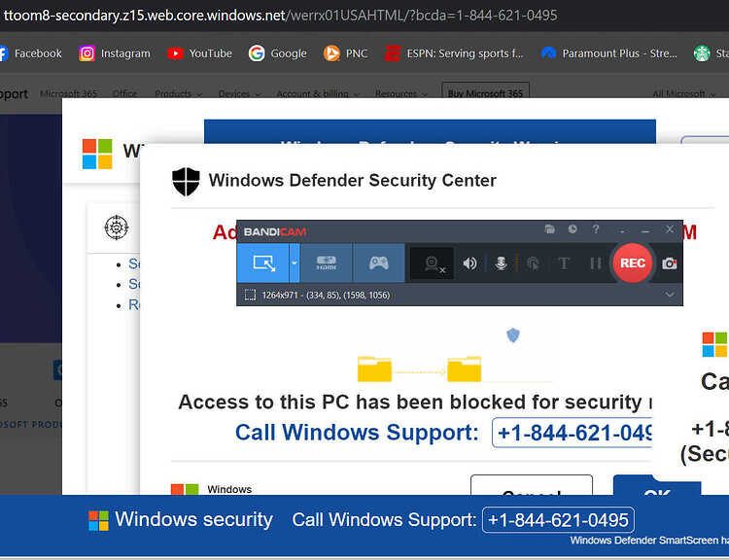Expand Resources menu

pos(401,93)
